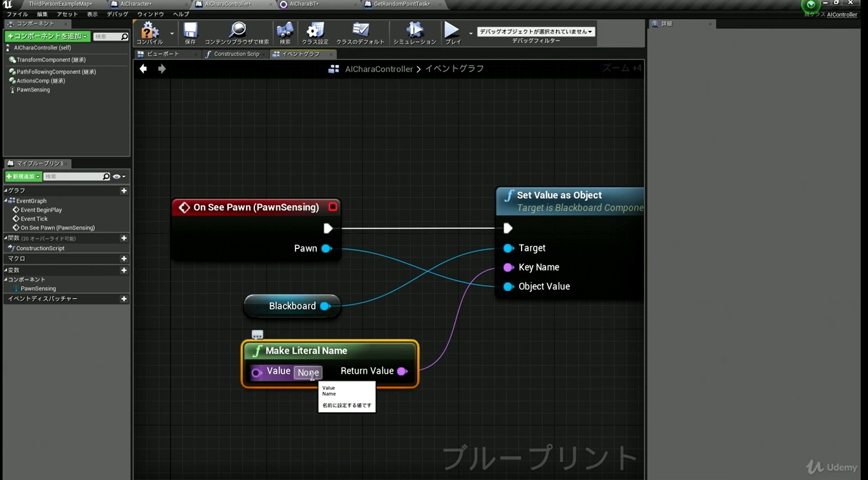This screenshot has height=480, width=868.
Task: Click the Value name field showing None
Action: point(308,373)
